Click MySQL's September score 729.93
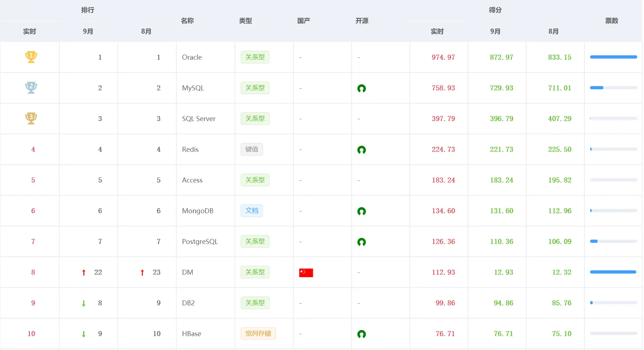Image resolution: width=644 pixels, height=350 pixels. tap(502, 88)
